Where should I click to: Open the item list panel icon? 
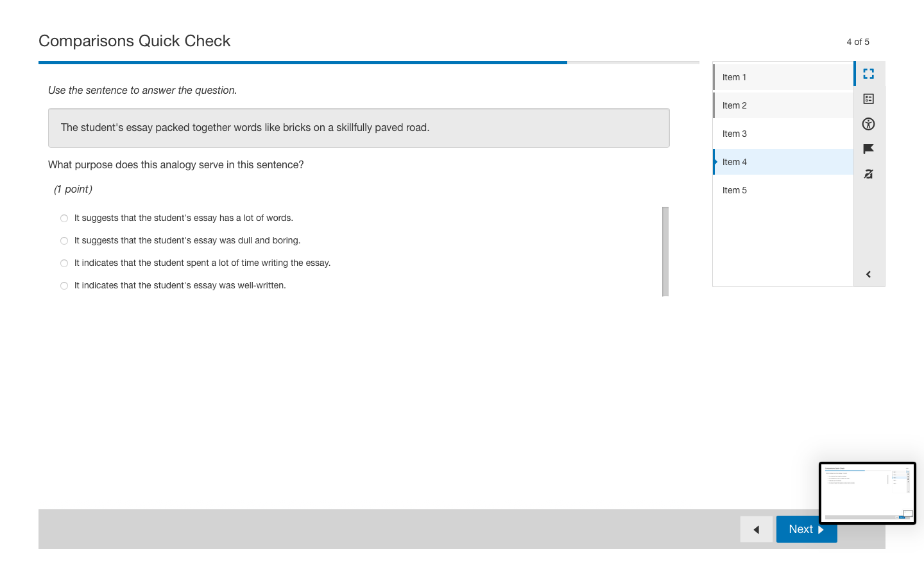coord(868,99)
